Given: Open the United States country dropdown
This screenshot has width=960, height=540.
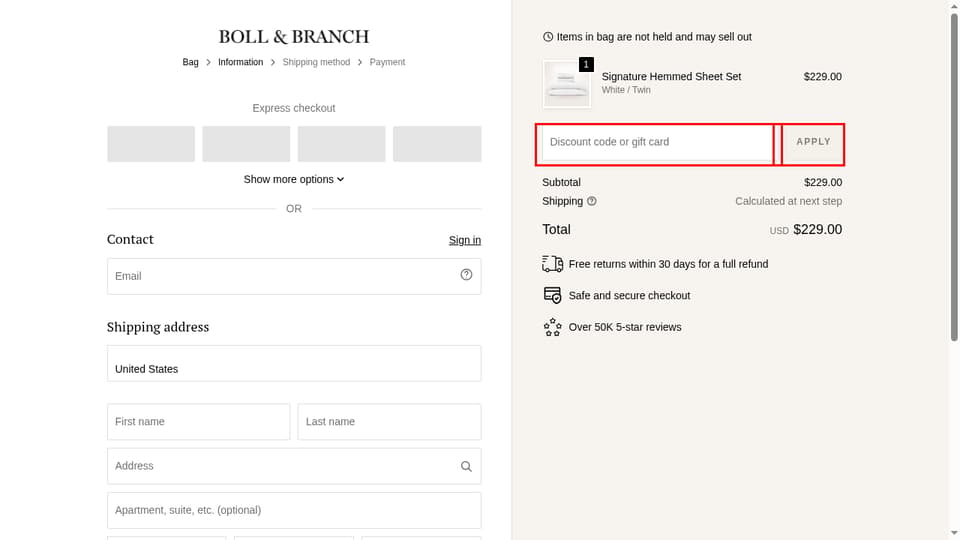Looking at the screenshot, I should 294,363.
